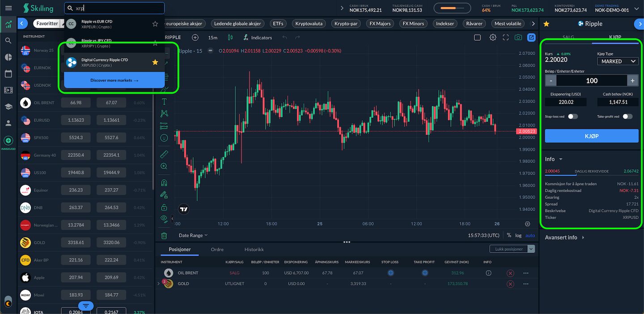
Task: Toggle the lock all drawings icon
Action: [x=164, y=207]
